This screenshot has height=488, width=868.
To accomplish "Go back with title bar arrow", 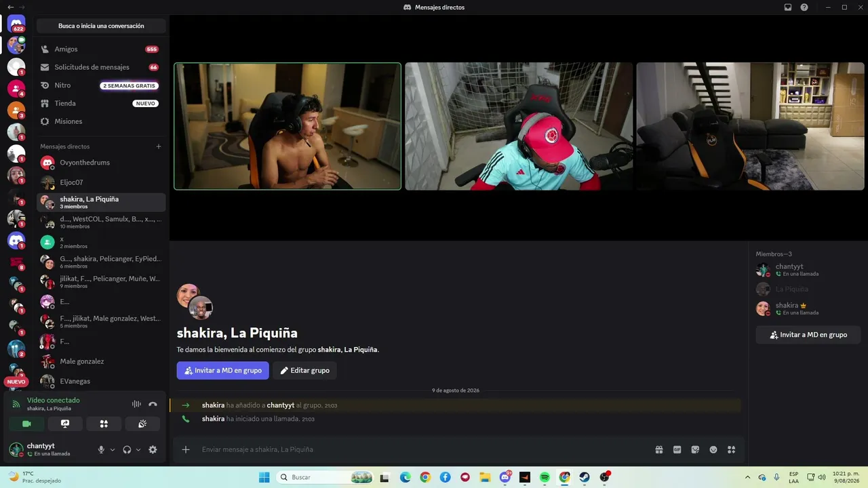I will (x=10, y=7).
